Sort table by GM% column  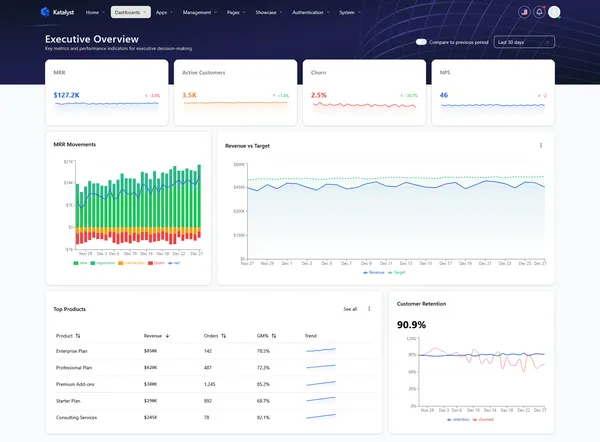click(264, 336)
